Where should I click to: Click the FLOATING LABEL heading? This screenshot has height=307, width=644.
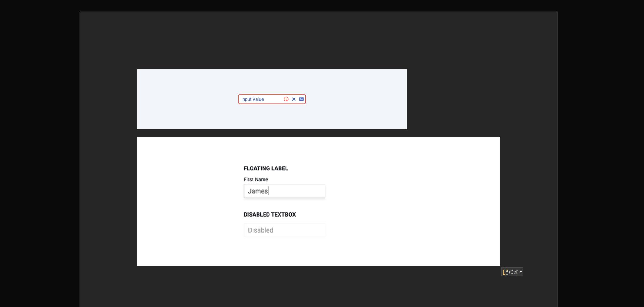(266, 168)
